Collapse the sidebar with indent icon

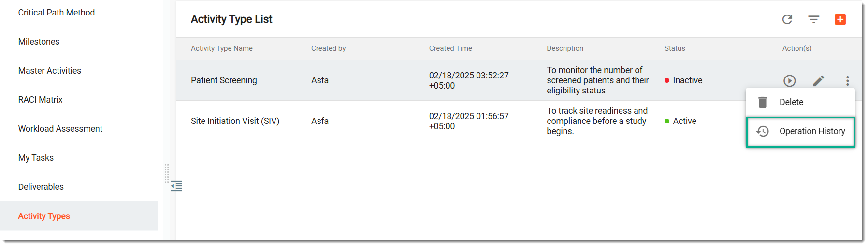point(176,186)
